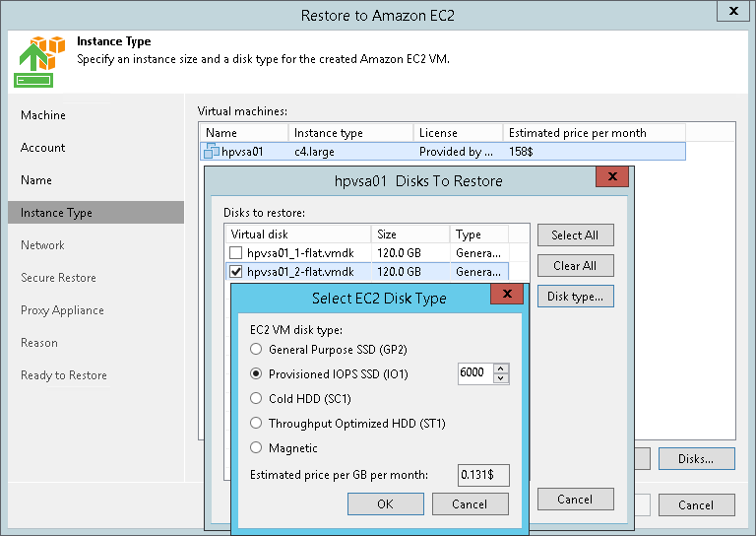Close the Restore to Amazon EC2 window
The image size is (756, 536).
pyautogui.click(x=733, y=11)
